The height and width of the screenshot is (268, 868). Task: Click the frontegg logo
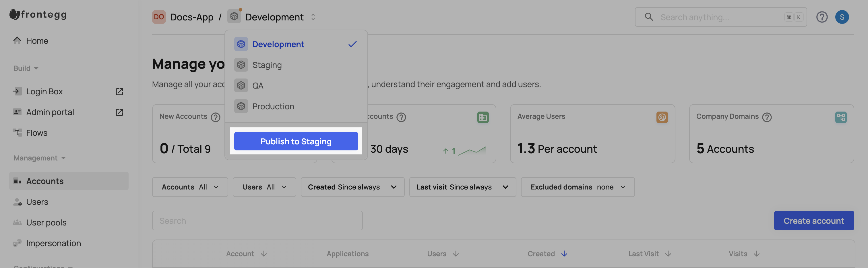pyautogui.click(x=38, y=14)
